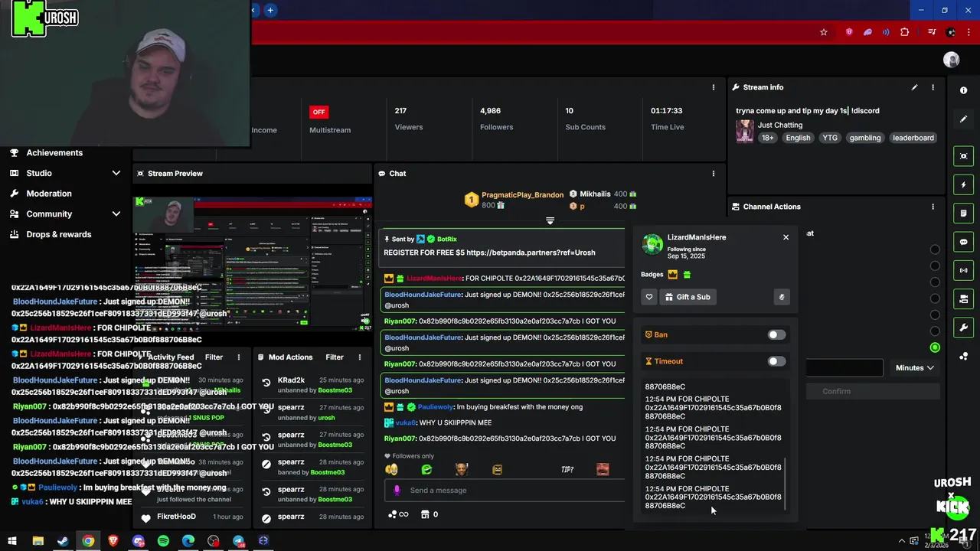Open browser tab list chevron
This screenshot has width=980, height=551.
(253, 10)
